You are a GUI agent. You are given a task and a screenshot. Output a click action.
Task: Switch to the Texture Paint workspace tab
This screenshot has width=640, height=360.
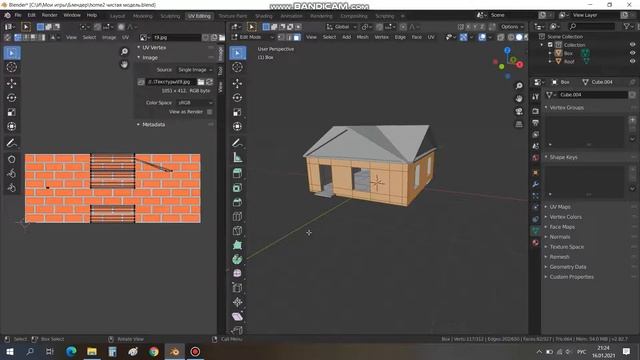click(233, 16)
